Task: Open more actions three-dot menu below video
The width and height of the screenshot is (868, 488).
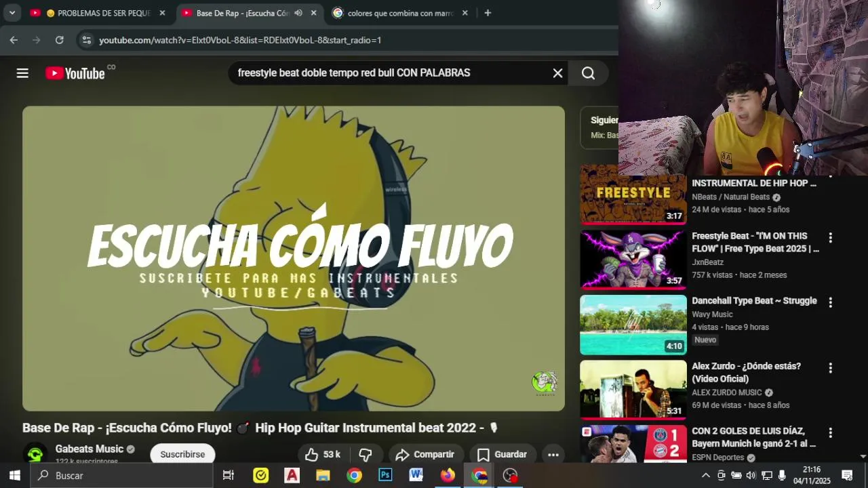Action: click(553, 454)
